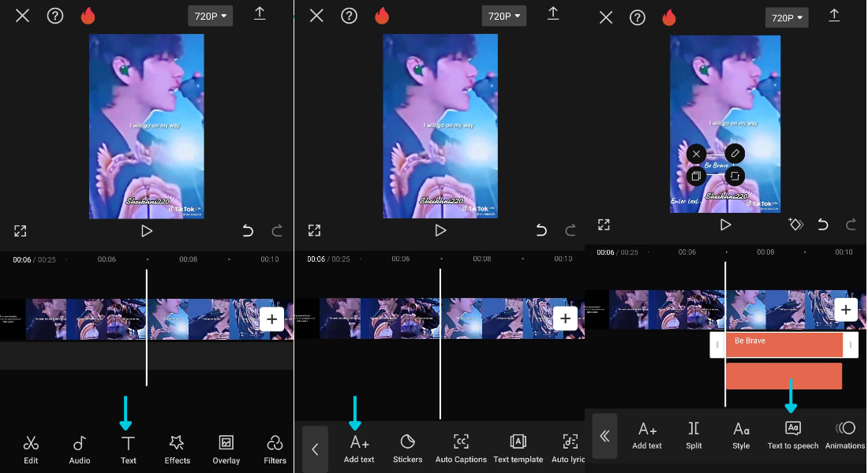This screenshot has width=868, height=473.
Task: Open the Effects tool in left panel
Action: pos(177,450)
